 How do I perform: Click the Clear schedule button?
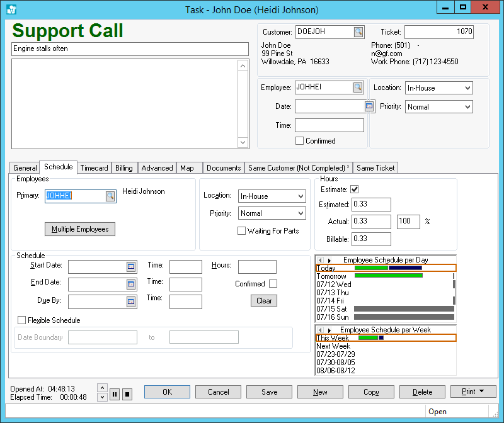(264, 301)
